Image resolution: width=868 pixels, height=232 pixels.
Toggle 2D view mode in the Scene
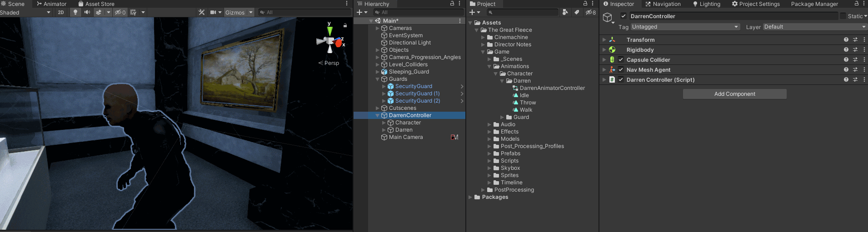61,12
